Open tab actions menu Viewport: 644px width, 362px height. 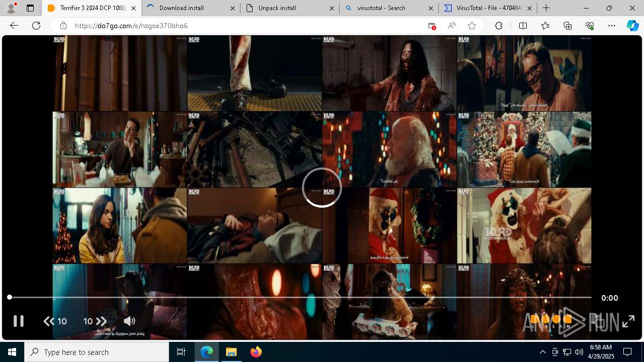30,8
